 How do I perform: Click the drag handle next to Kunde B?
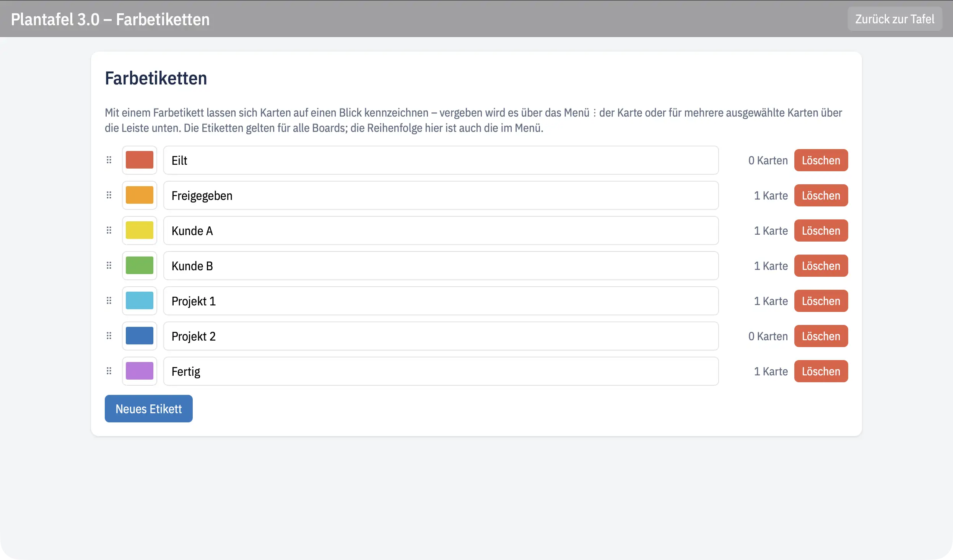tap(109, 266)
